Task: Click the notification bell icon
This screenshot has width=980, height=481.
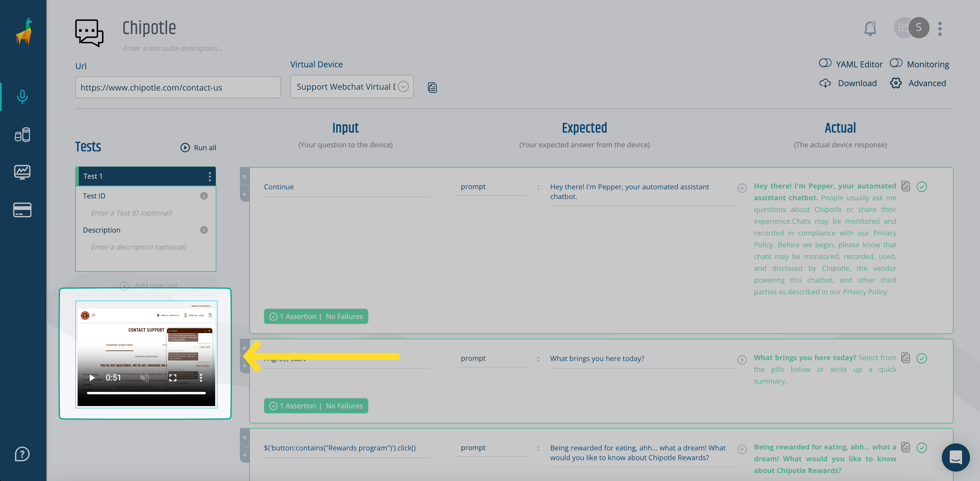Action: coord(870,28)
